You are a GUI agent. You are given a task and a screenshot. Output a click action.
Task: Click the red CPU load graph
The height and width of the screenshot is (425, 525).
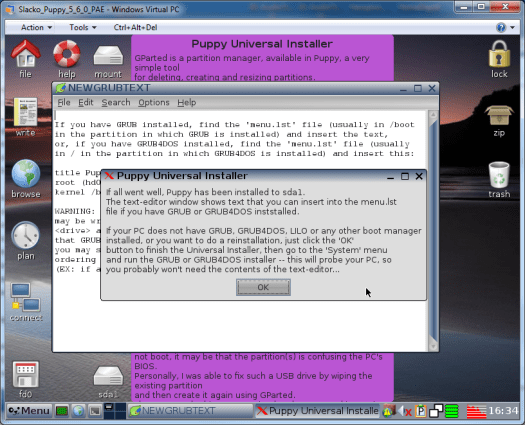[x=476, y=411]
